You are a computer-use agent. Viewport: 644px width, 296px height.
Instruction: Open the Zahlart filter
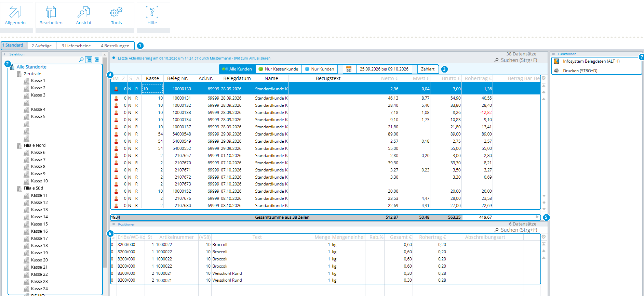click(x=428, y=69)
